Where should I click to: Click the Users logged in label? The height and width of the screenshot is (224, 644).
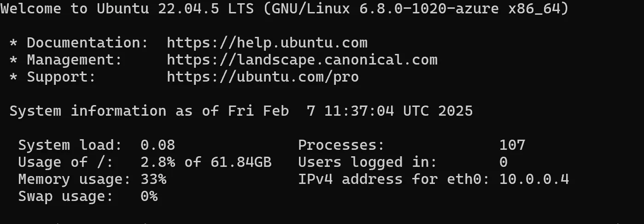click(x=367, y=162)
